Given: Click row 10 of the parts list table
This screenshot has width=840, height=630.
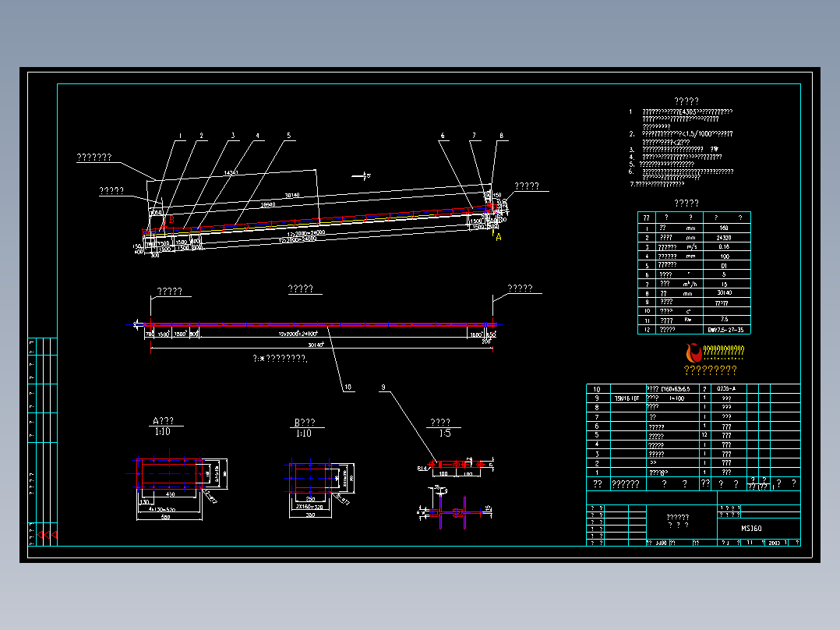Looking at the screenshot, I should (694, 389).
